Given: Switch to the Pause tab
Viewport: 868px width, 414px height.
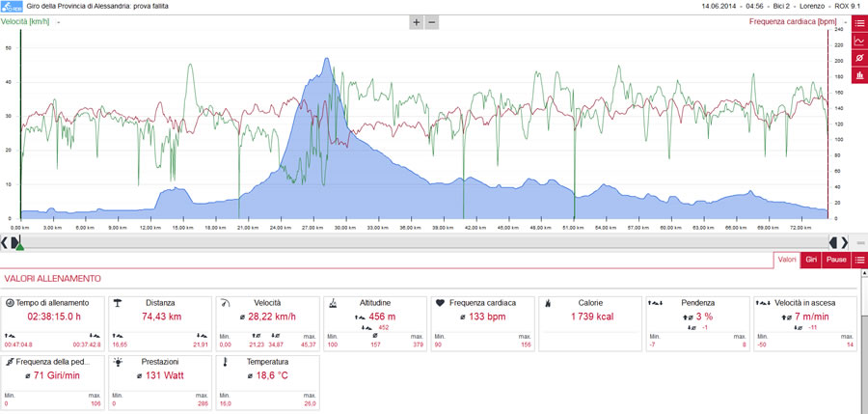Looking at the screenshot, I should tap(836, 260).
